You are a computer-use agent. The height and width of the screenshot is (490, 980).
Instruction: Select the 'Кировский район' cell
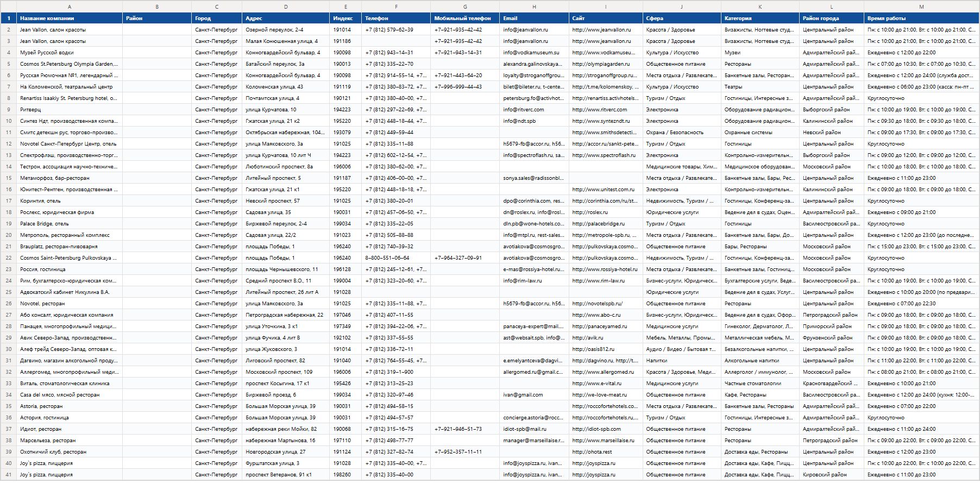click(832, 475)
